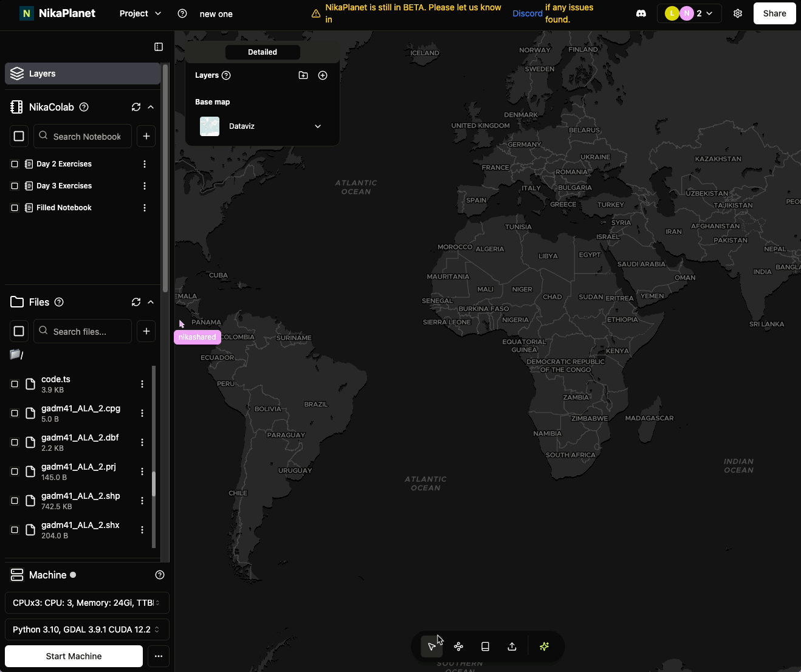Check the gadm41_ALA_2.shx checkbox
This screenshot has height=672, width=801.
(x=15, y=530)
